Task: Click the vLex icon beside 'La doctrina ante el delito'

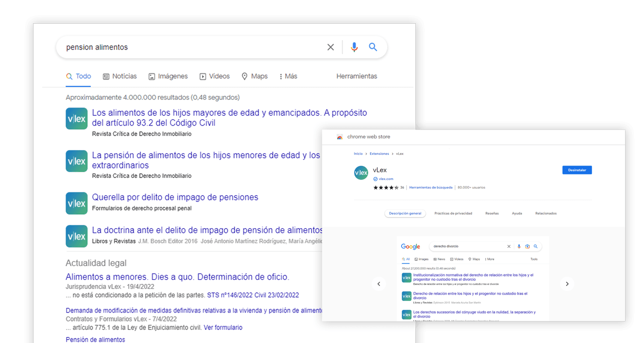Action: point(77,236)
